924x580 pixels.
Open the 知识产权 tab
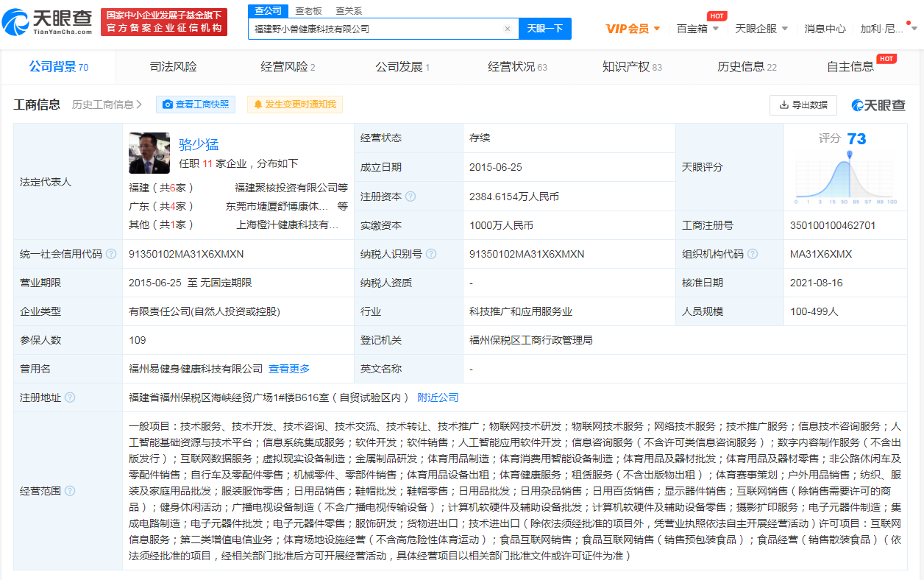632,67
